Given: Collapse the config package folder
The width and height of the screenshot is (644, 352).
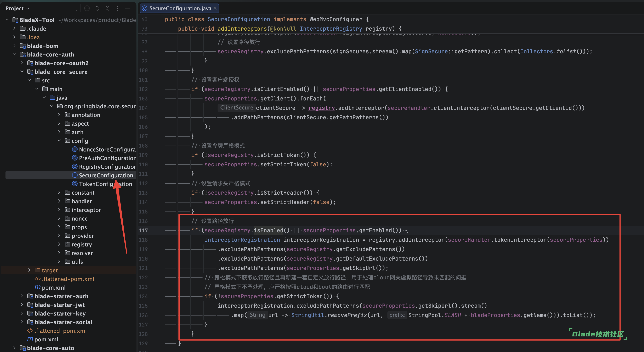Looking at the screenshot, I should tap(59, 141).
